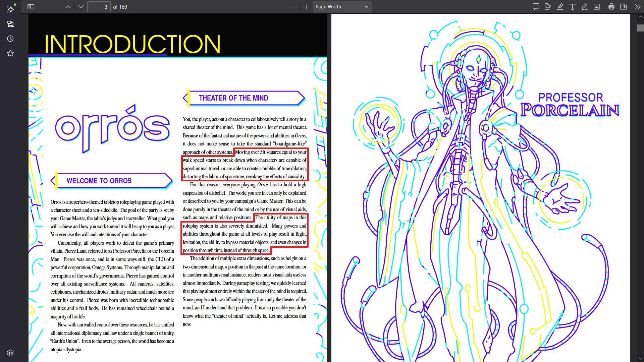
Task: Save the PDF with the download icon
Action: [624, 7]
